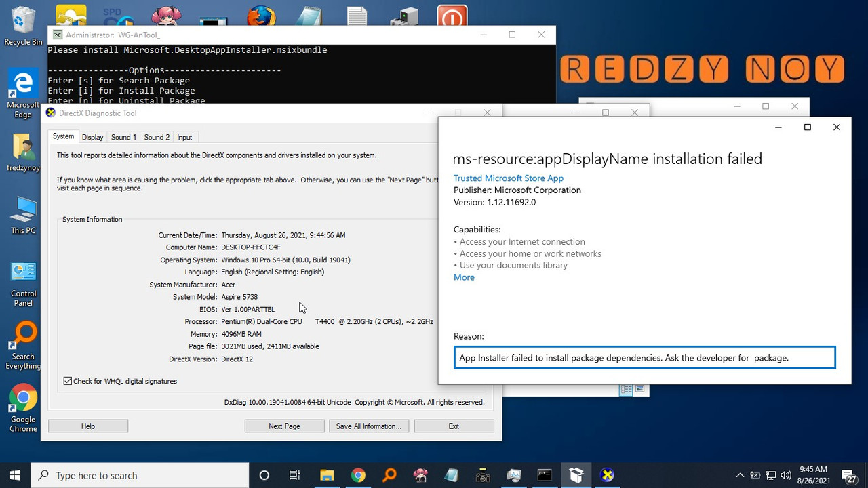
Task: Click the Windows Start button
Action: tap(15, 475)
